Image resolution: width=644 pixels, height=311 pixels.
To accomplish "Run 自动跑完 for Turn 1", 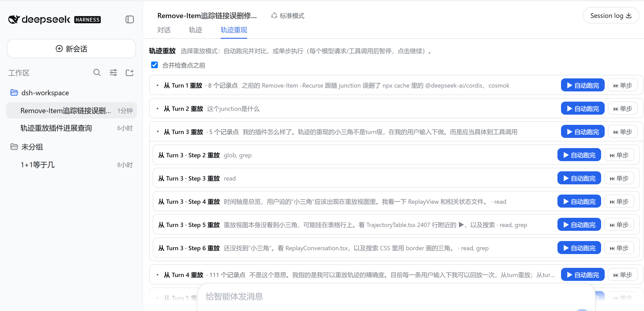I will click(583, 85).
